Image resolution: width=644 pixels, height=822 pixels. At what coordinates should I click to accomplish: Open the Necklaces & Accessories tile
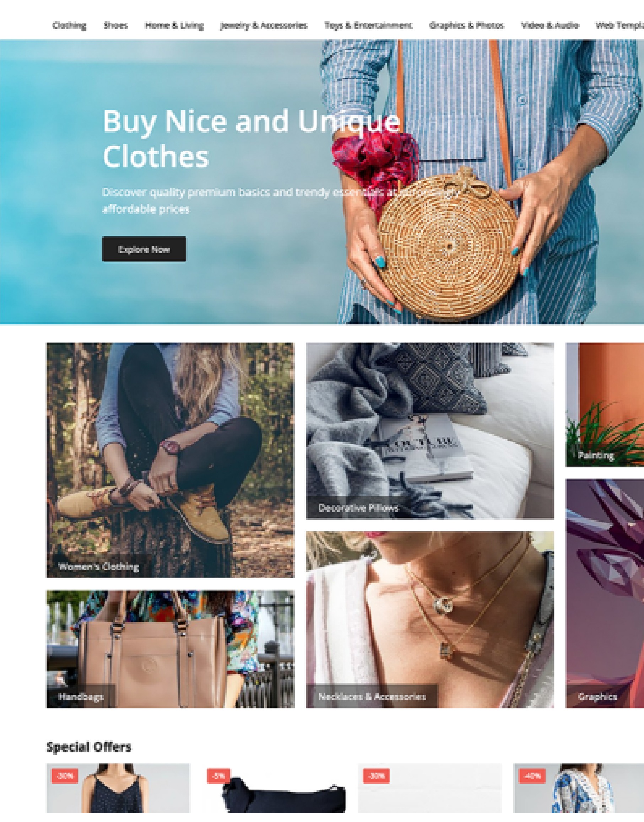coord(430,620)
